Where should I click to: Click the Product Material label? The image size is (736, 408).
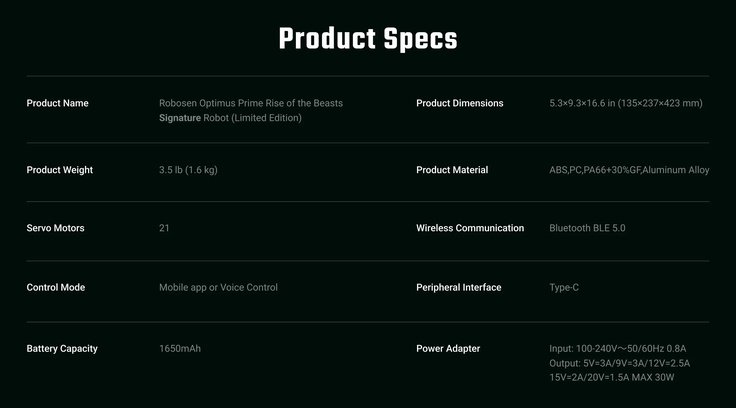click(452, 170)
